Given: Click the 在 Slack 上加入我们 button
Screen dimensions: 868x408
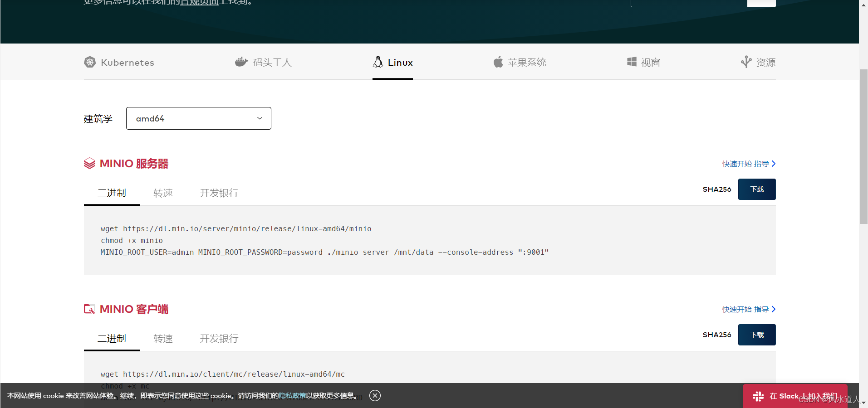Looking at the screenshot, I should pyautogui.click(x=795, y=396).
